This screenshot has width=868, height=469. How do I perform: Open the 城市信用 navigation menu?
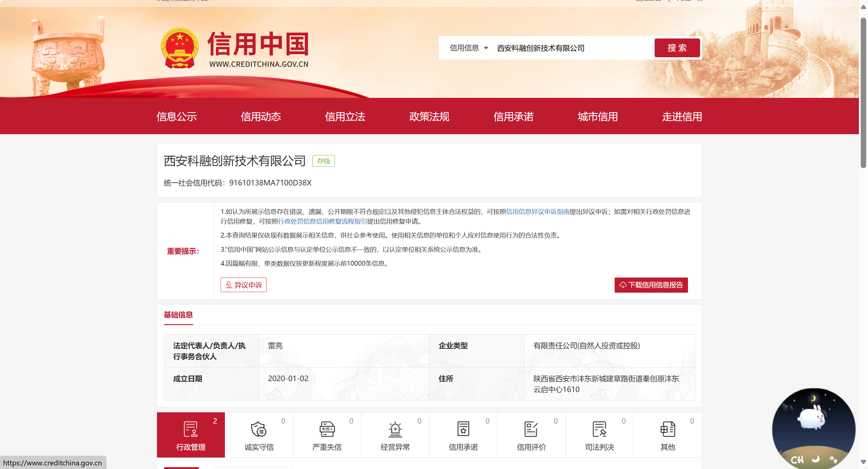597,117
